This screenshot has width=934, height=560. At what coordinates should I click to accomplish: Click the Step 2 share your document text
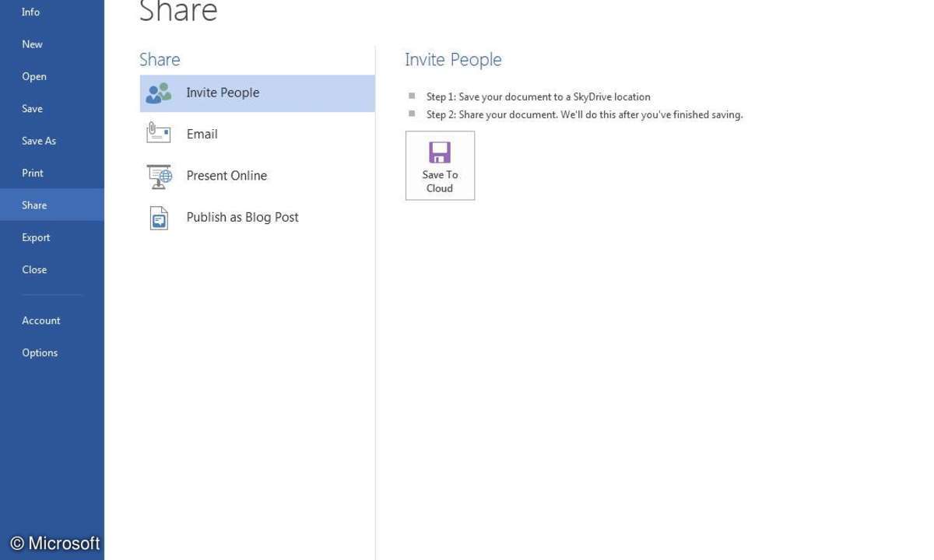(585, 115)
